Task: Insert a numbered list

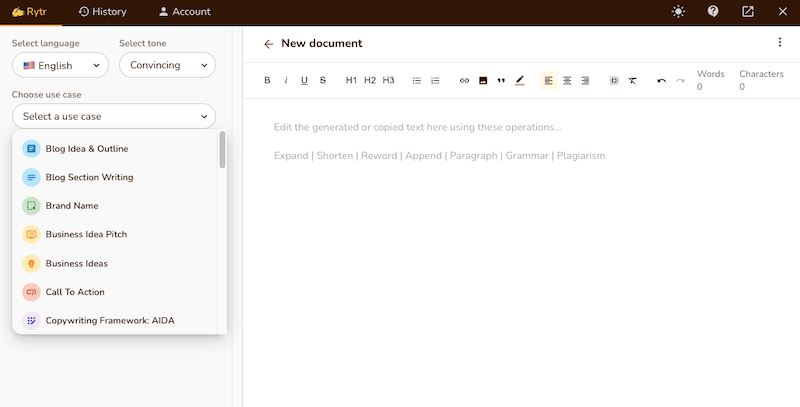Action: coord(435,81)
